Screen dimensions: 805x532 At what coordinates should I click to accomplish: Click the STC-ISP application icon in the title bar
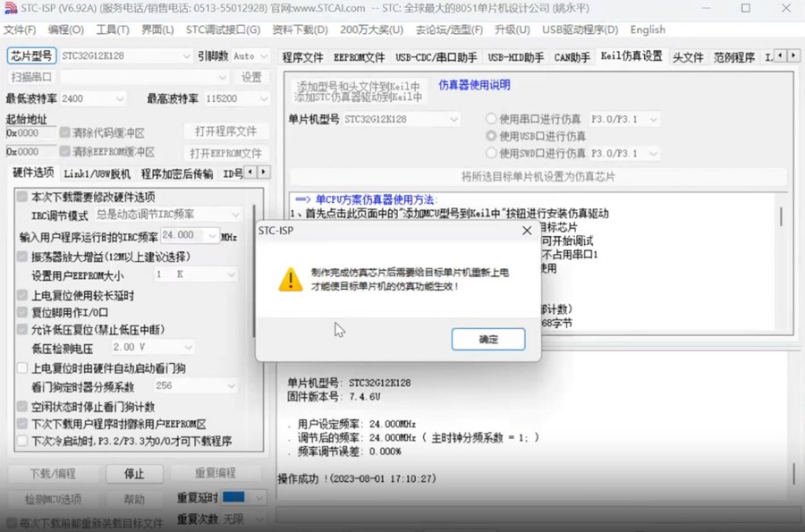9,8
